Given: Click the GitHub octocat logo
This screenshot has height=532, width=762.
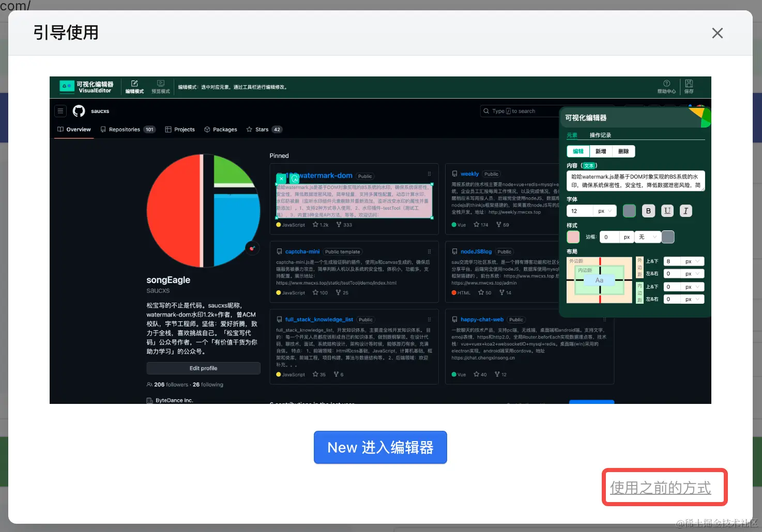Looking at the screenshot, I should tap(79, 111).
